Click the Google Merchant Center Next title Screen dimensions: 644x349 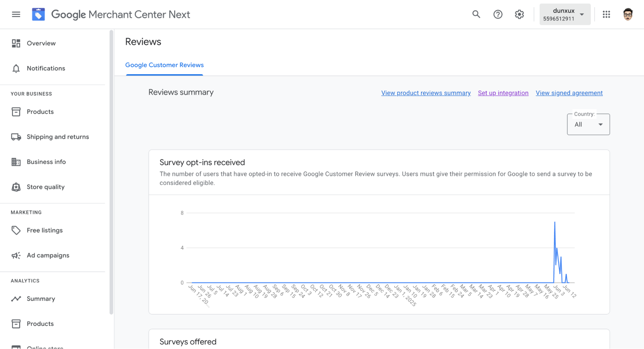point(120,15)
